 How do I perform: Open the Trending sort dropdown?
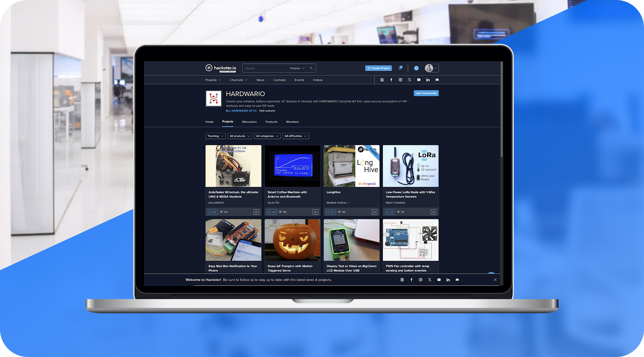215,136
